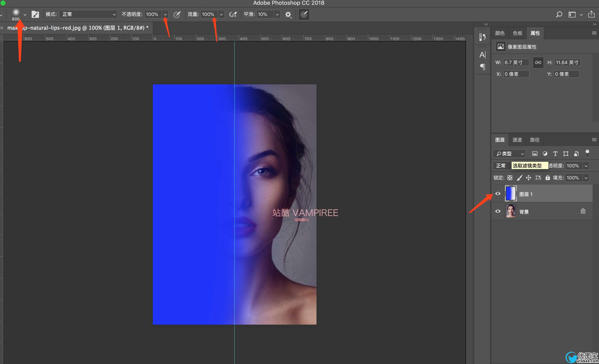Image resolution: width=599 pixels, height=364 pixels.
Task: Filter layers by shape layers icon
Action: [x=566, y=154]
